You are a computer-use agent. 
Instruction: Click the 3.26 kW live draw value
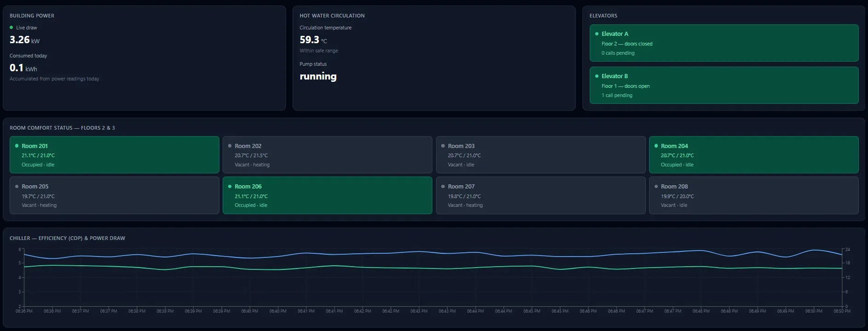click(24, 40)
